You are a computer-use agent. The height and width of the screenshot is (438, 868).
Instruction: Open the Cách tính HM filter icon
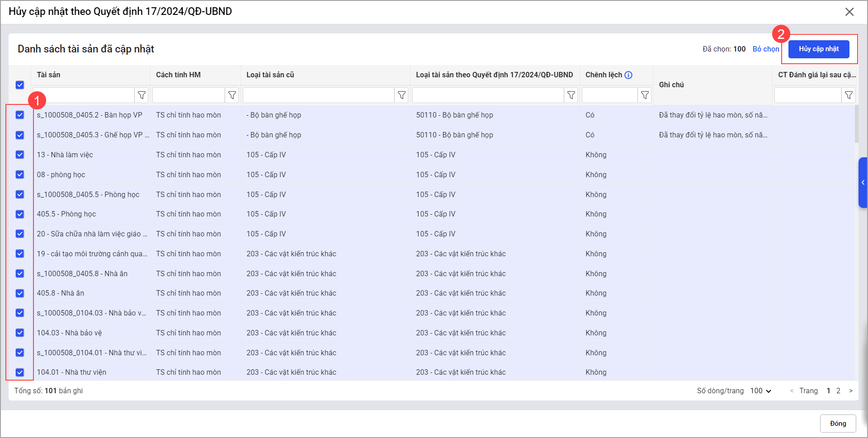232,95
